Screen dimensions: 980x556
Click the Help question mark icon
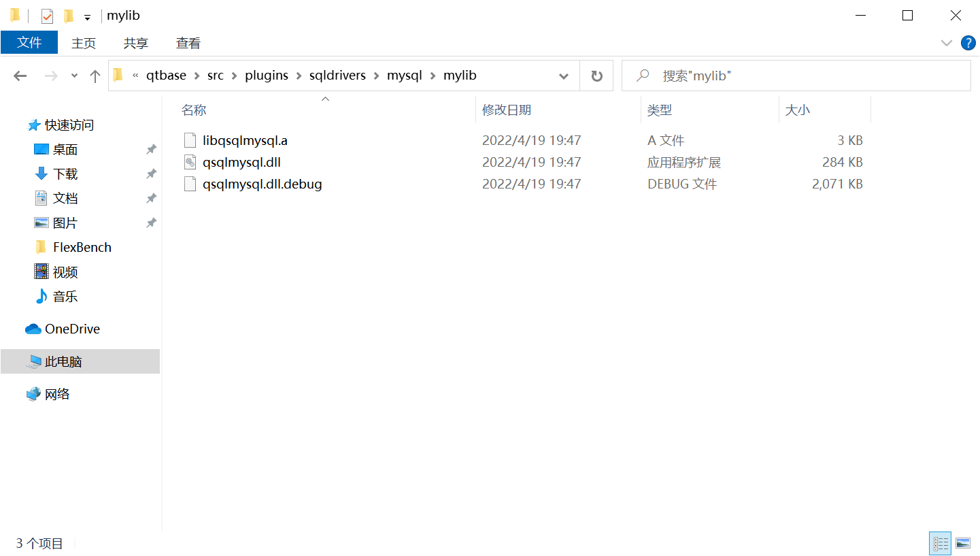pos(968,43)
